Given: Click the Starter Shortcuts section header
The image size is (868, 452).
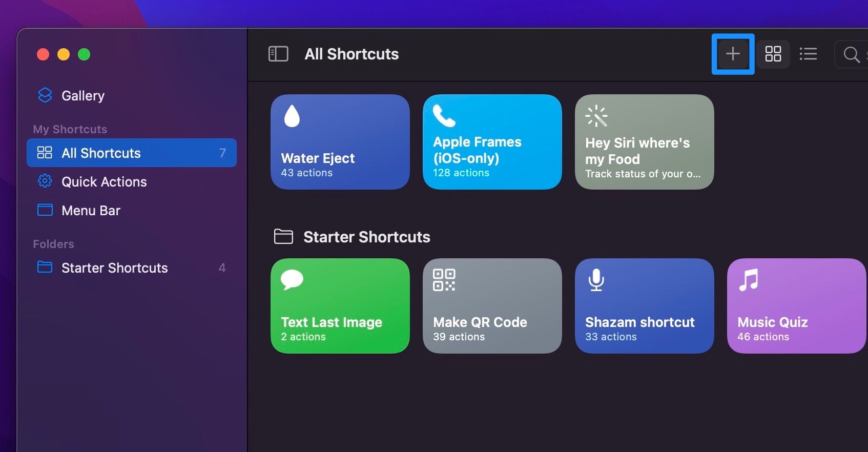Looking at the screenshot, I should tap(367, 237).
